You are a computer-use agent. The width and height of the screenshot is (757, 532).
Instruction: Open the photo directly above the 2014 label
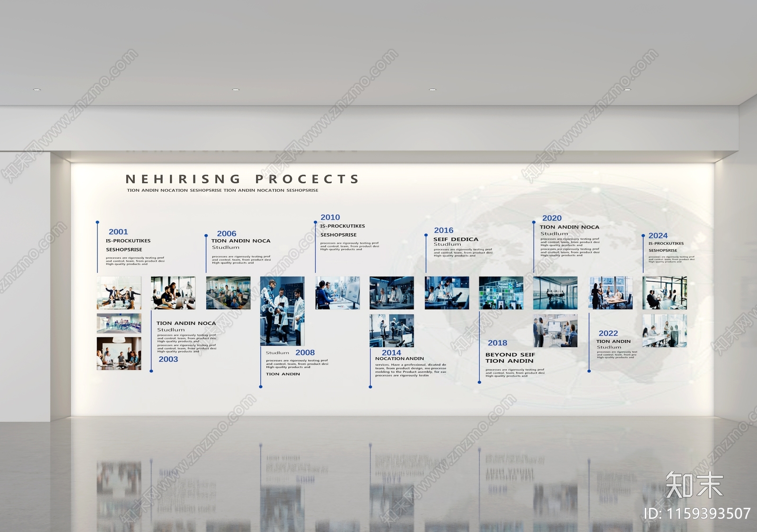(x=392, y=331)
